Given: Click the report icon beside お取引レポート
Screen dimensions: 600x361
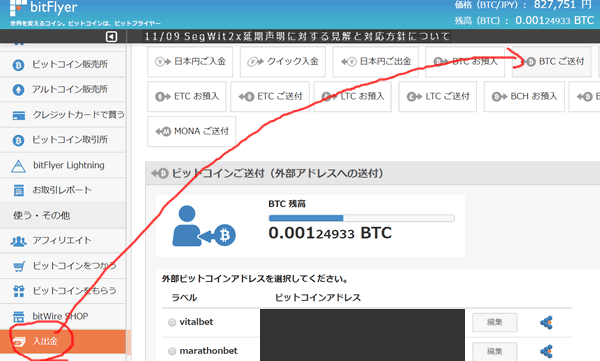Looking at the screenshot, I should [x=19, y=190].
